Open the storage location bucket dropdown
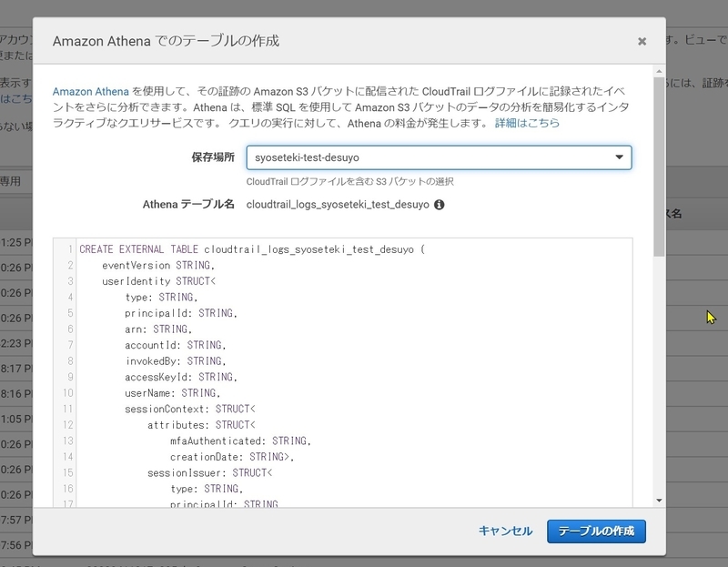 (x=439, y=157)
